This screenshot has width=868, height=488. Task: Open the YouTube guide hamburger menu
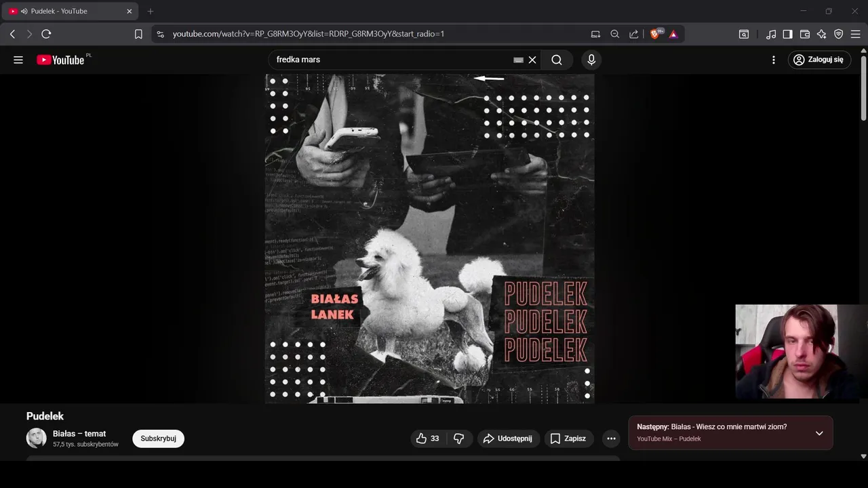(18, 60)
